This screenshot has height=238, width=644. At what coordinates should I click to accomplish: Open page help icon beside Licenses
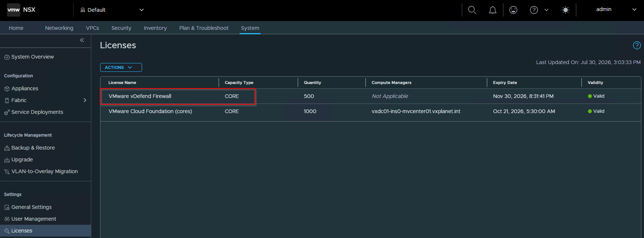pyautogui.click(x=637, y=45)
